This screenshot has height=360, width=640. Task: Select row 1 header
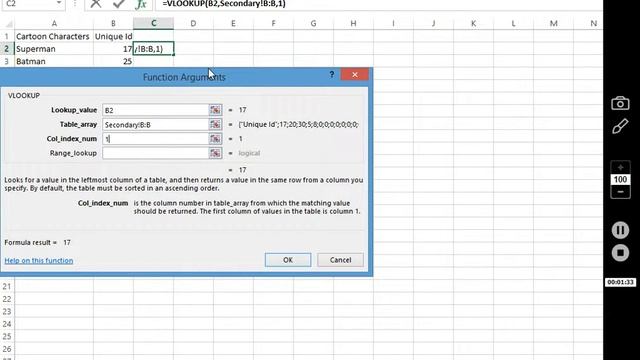(x=7, y=36)
